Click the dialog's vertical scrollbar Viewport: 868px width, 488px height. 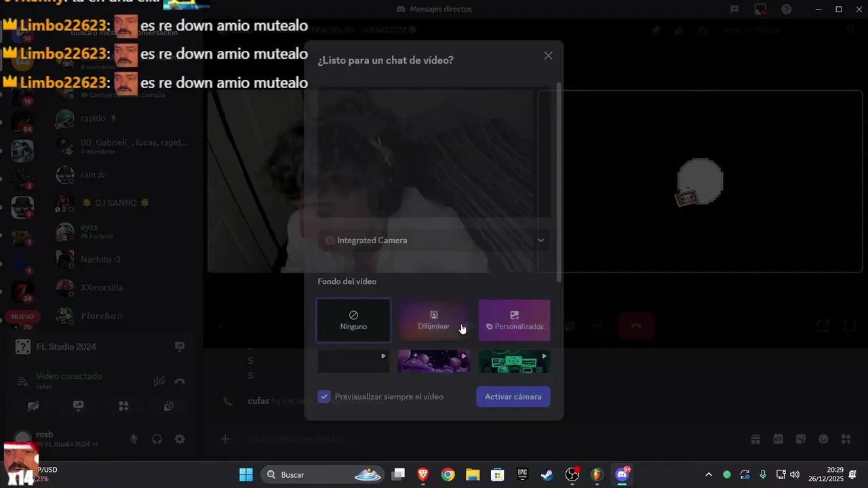[559, 183]
